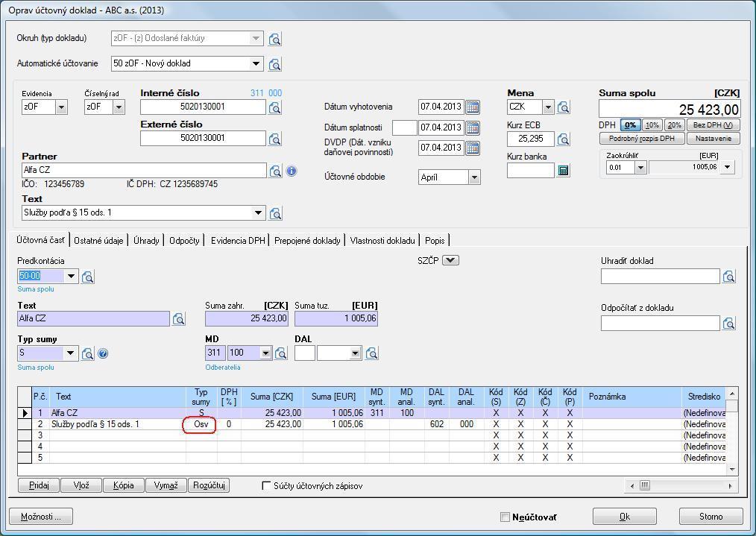Expand Účtovné obdobie Apríl dropdown

click(x=474, y=177)
